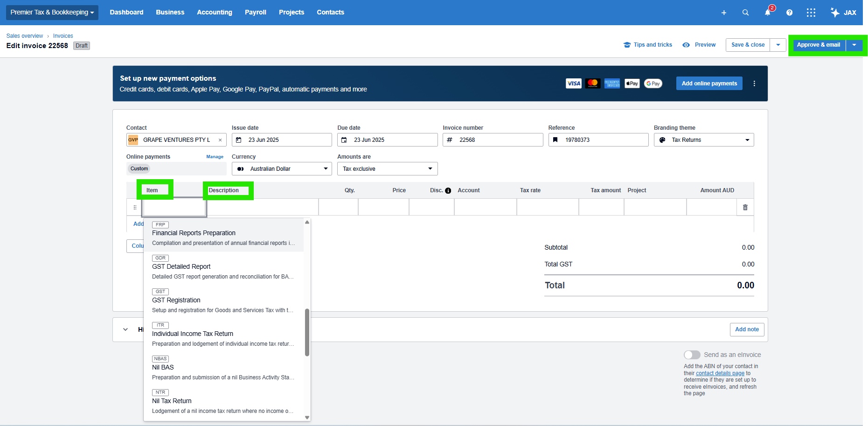Click the discount info icon
868x426 pixels.
click(448, 190)
